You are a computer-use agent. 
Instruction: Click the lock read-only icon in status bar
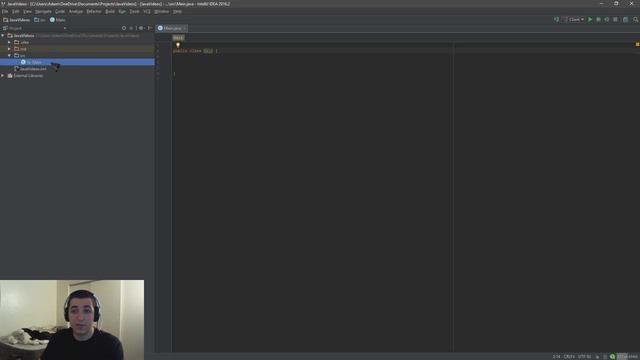pyautogui.click(x=598, y=357)
